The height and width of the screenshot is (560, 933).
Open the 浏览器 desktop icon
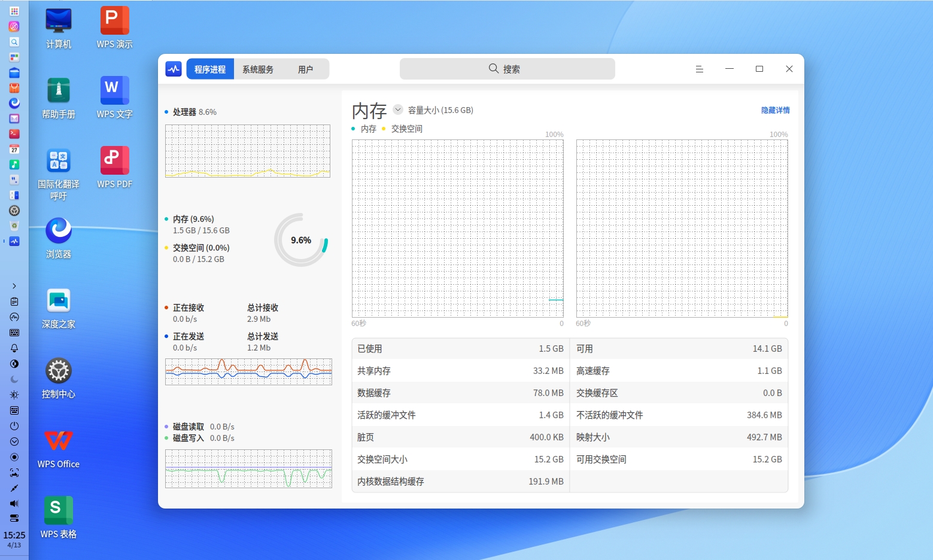[59, 239]
